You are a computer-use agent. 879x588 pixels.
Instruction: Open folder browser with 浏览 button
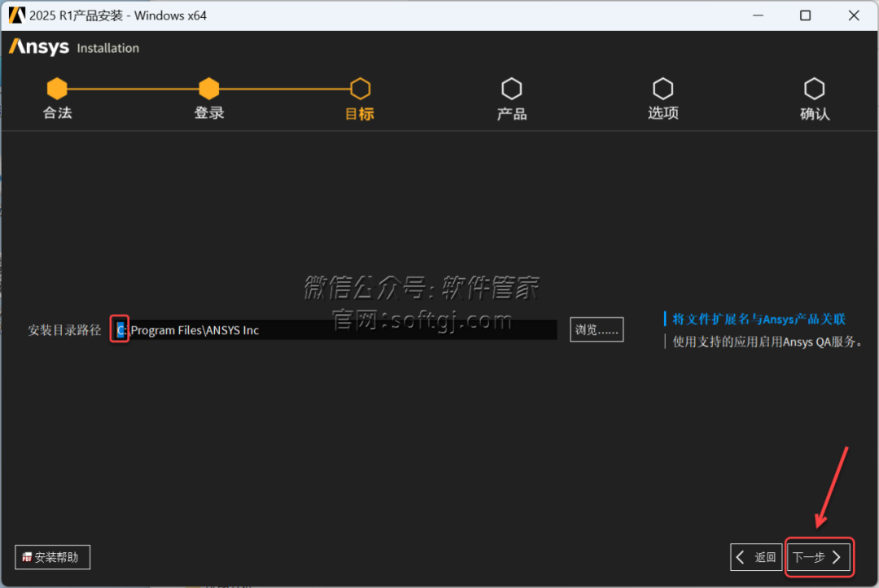click(x=597, y=330)
